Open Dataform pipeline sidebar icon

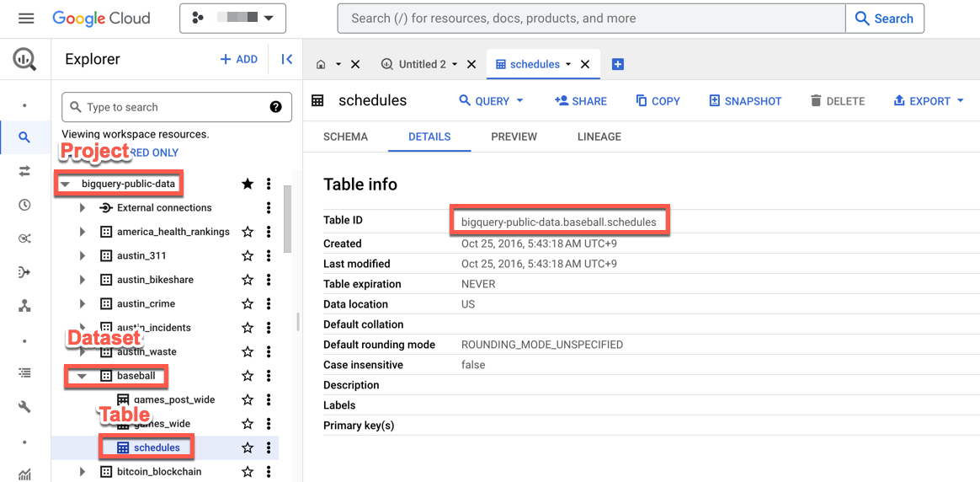[25, 272]
